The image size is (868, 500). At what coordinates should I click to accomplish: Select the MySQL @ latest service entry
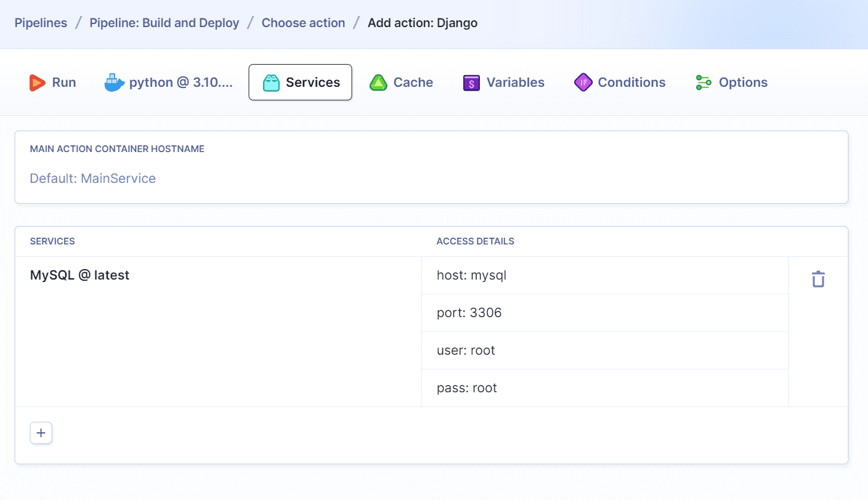point(79,275)
